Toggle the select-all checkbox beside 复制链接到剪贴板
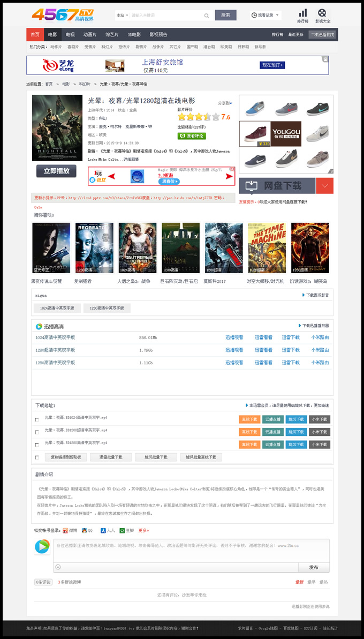This screenshot has height=639, width=364. [37, 457]
